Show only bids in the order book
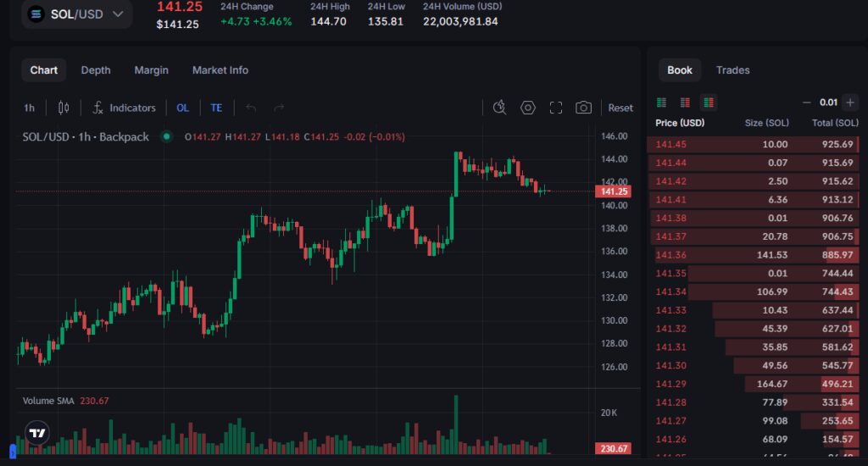 coord(661,103)
